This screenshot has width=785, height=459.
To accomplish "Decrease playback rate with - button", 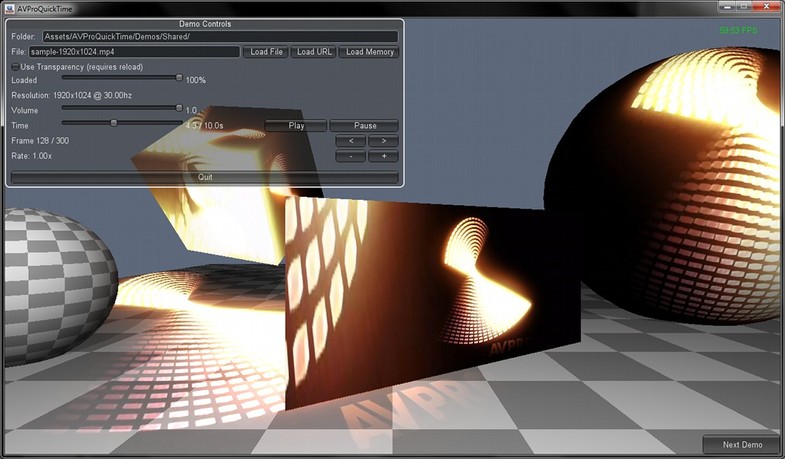I will 350,156.
